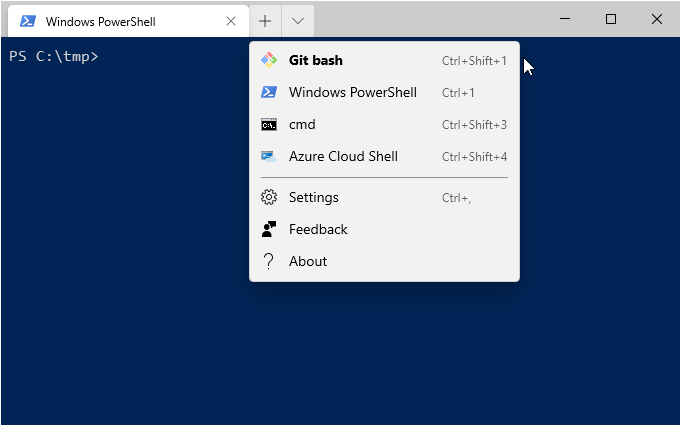The height and width of the screenshot is (426, 681).
Task: Select the Git bash text label
Action: click(x=315, y=60)
